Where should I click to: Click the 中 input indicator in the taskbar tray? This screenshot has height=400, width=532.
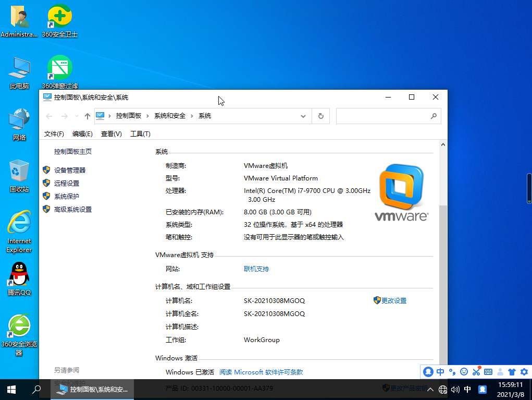click(467, 390)
